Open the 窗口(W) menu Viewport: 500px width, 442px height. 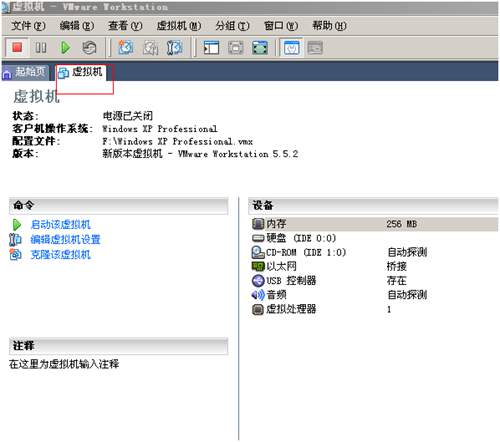click(281, 26)
